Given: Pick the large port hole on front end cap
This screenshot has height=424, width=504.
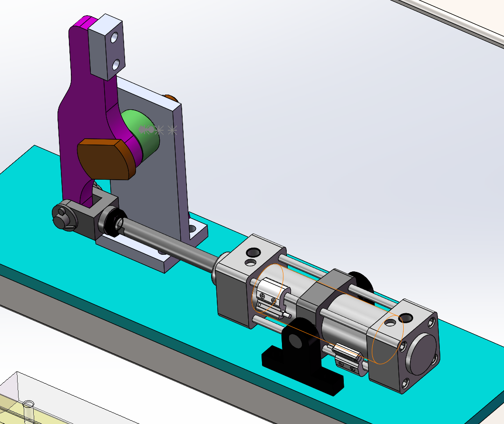Looking at the screenshot, I should point(253,252).
